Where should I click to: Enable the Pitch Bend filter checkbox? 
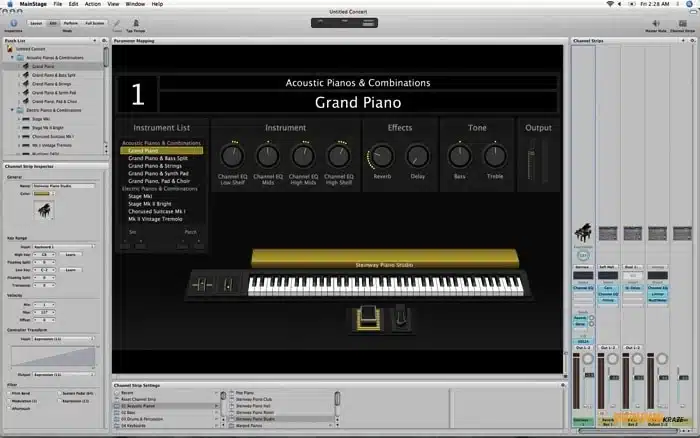tap(7, 393)
